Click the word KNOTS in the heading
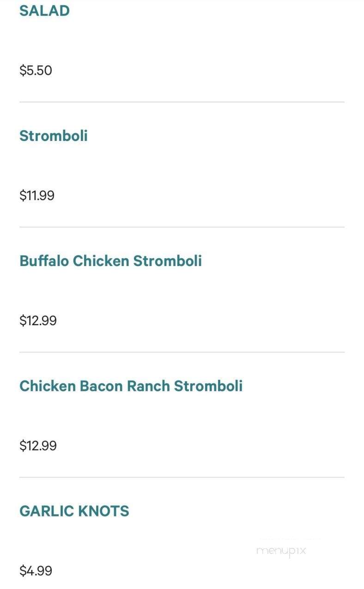The width and height of the screenshot is (364, 589). [x=103, y=511]
